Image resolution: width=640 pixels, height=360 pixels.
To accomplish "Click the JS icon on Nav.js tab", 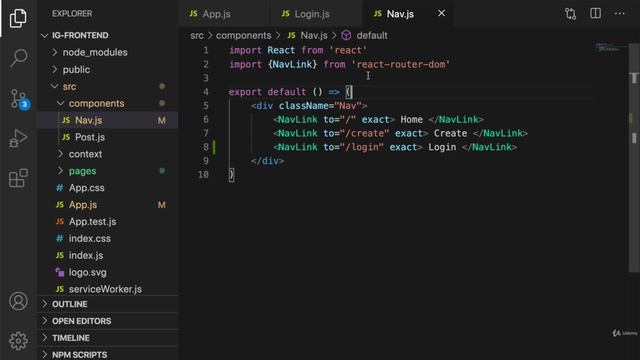I will (378, 13).
